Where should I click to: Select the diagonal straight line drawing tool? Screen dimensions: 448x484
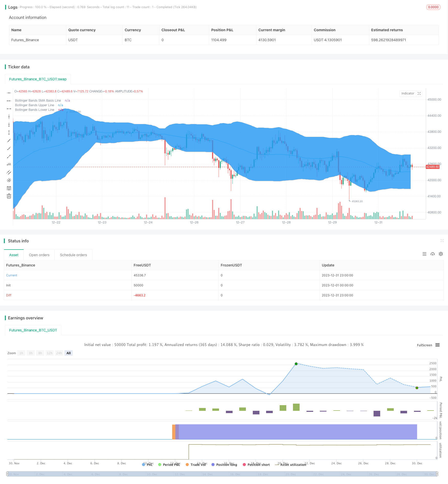coord(9,141)
